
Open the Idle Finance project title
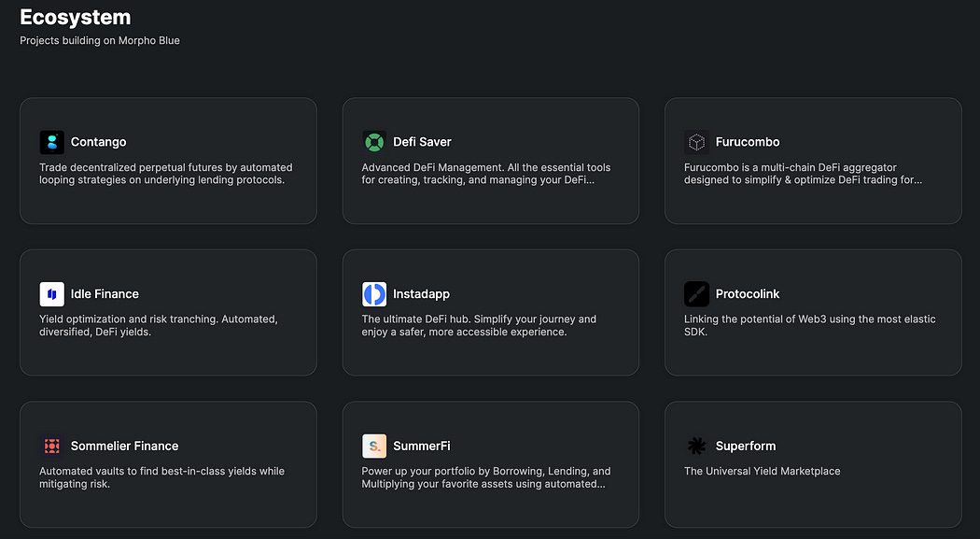(x=105, y=294)
